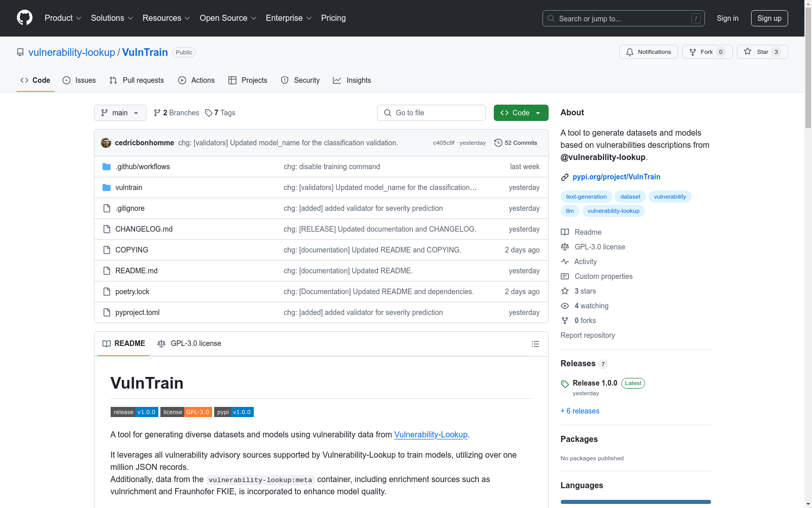Click the star icon to star repository
This screenshot has width=812, height=508.
(x=748, y=51)
